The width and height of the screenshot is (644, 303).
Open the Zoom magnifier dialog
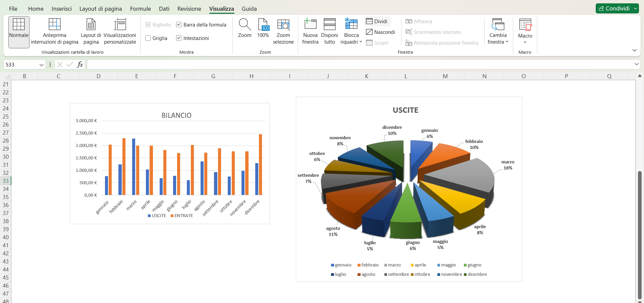(x=245, y=25)
